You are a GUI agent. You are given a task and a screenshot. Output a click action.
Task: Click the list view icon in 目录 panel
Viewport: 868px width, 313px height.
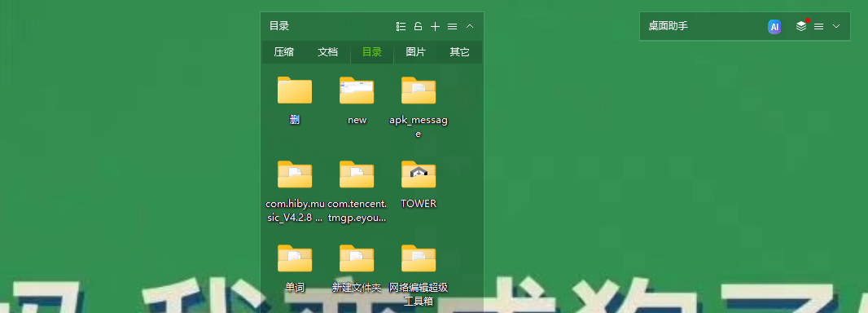click(x=401, y=26)
